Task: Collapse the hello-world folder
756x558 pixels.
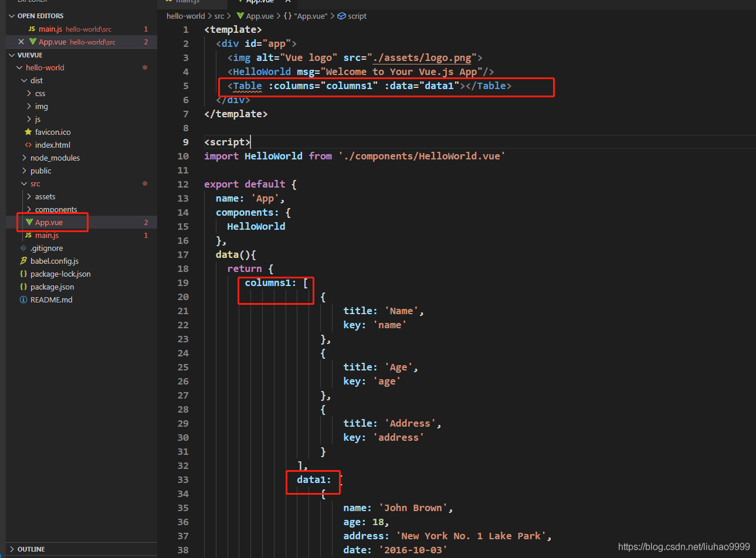Action: click(x=19, y=67)
